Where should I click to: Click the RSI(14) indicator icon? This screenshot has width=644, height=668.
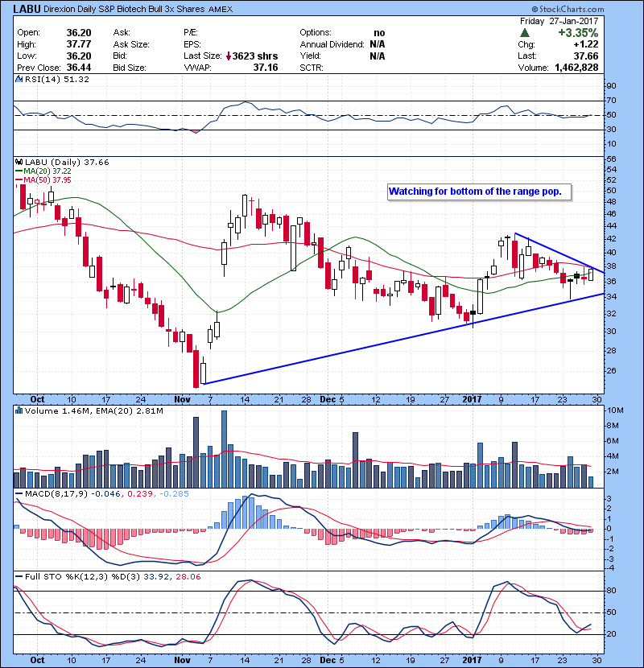click(19, 79)
